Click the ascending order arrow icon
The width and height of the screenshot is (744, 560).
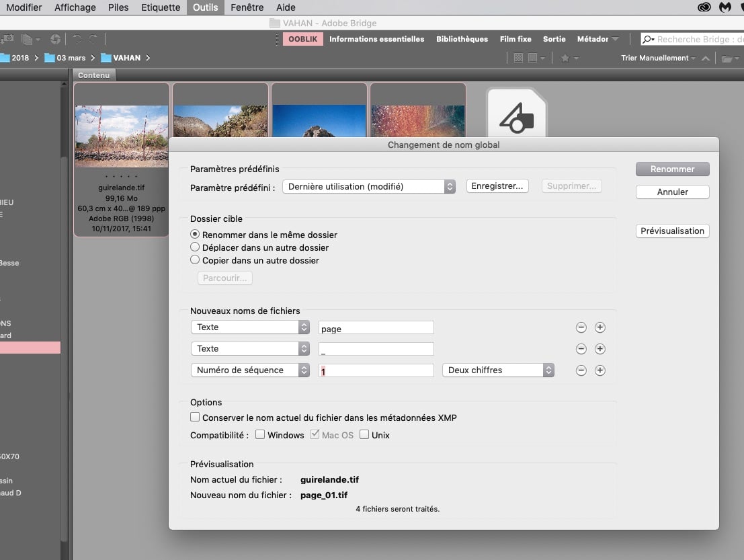click(706, 58)
